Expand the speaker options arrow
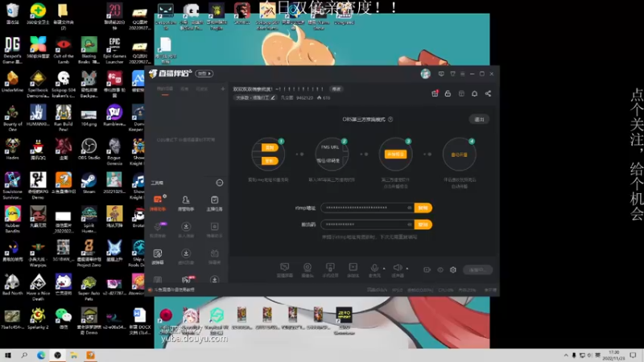 pos(407,269)
